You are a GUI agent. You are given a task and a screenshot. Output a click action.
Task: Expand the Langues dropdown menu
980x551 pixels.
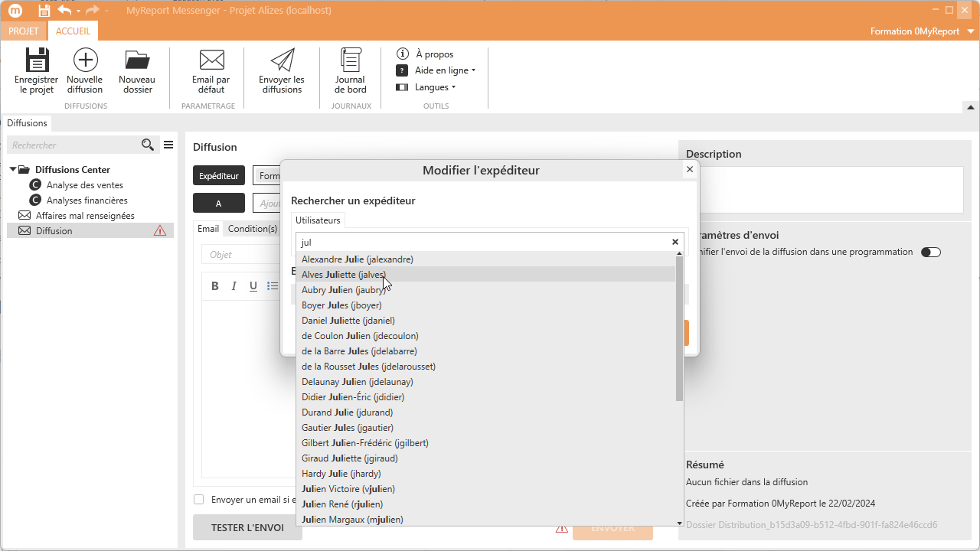pos(435,87)
